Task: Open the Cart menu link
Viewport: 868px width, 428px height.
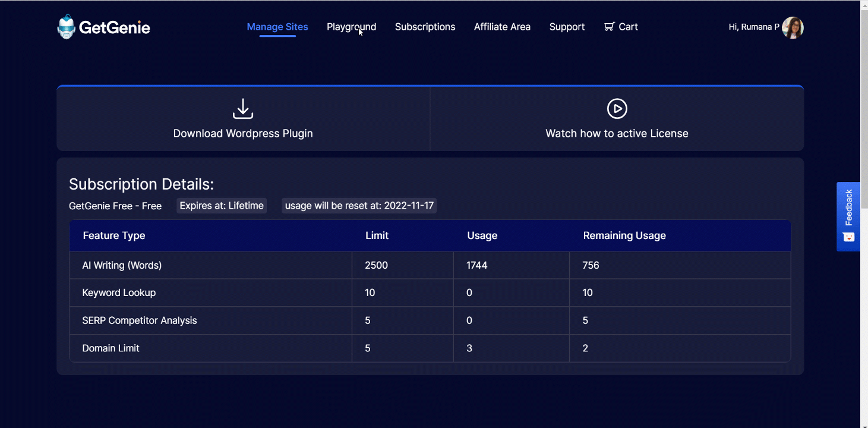Action: (621, 27)
